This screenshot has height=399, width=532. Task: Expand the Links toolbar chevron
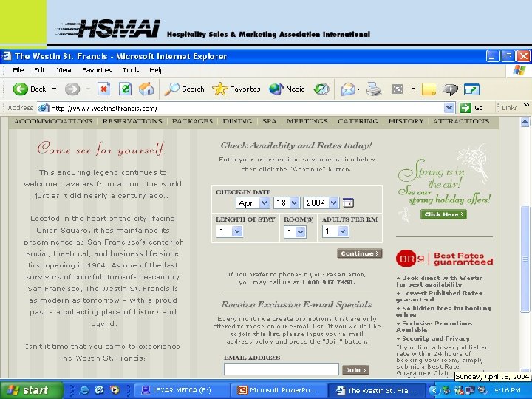[526, 106]
